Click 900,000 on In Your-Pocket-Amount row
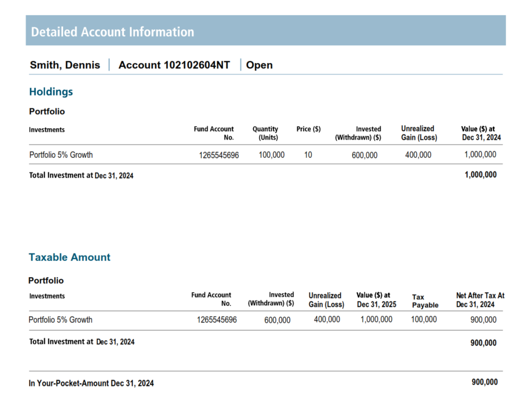 point(485,382)
